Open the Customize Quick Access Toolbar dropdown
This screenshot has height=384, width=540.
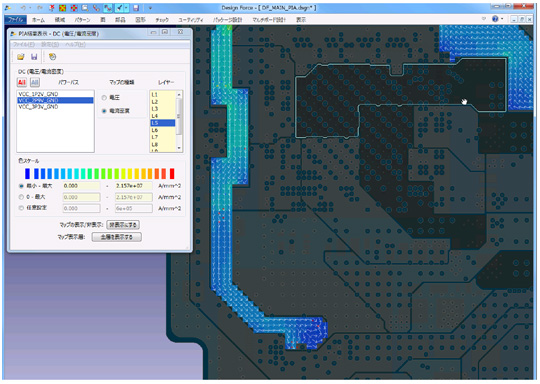(x=150, y=8)
